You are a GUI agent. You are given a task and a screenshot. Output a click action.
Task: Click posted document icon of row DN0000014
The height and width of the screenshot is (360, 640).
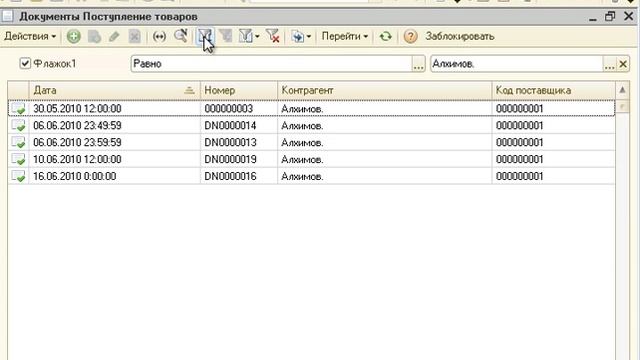pos(18,125)
